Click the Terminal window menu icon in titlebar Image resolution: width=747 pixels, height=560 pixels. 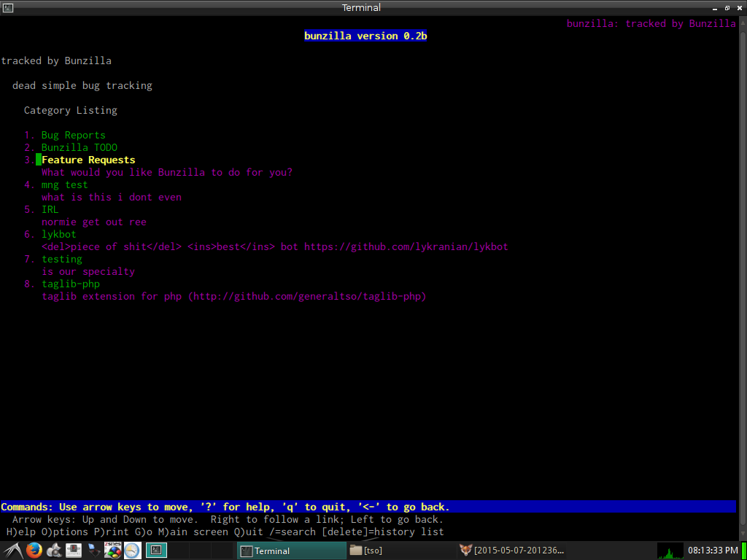7,7
